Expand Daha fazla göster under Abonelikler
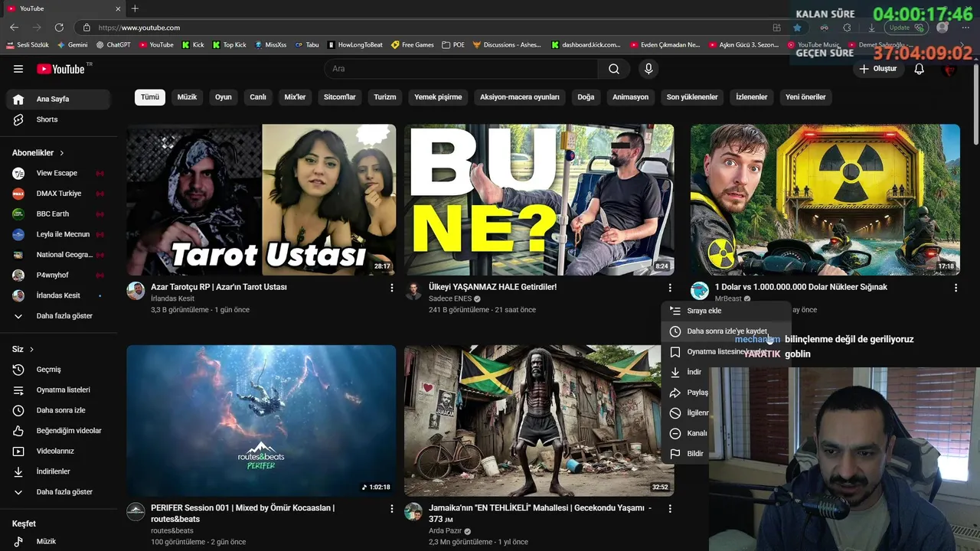The image size is (980, 551). pos(58,316)
